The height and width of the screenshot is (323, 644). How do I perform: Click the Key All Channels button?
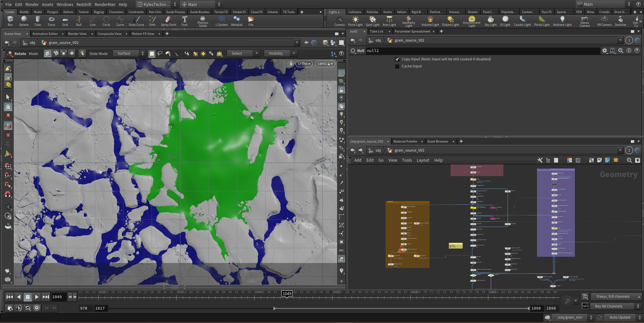pos(608,306)
